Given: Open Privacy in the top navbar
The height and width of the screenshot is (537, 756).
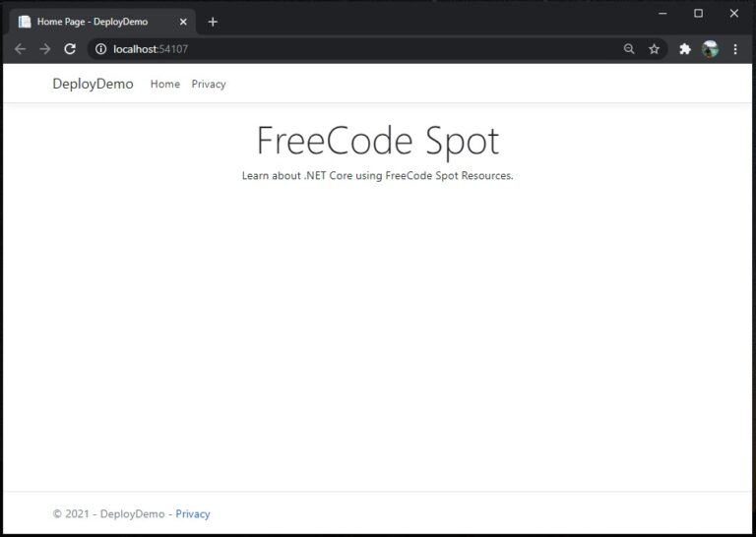Looking at the screenshot, I should click(x=209, y=85).
